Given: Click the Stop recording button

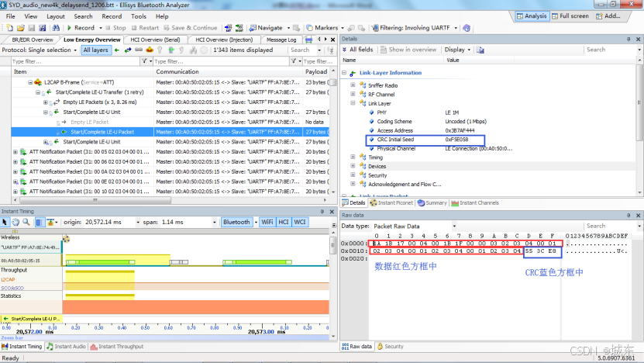Looking at the screenshot, I should pos(115,28).
